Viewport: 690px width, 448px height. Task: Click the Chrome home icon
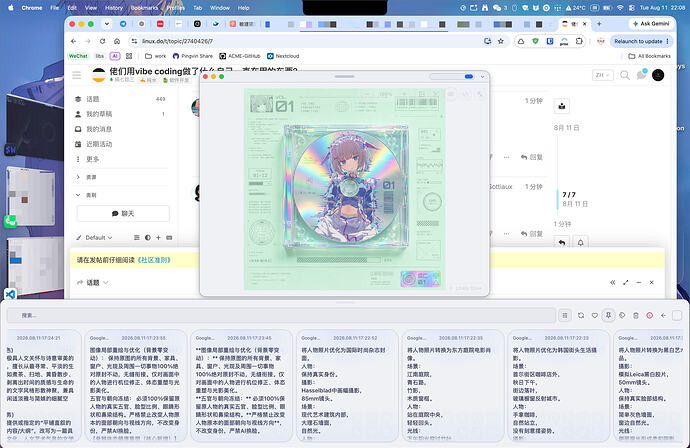[x=117, y=41]
